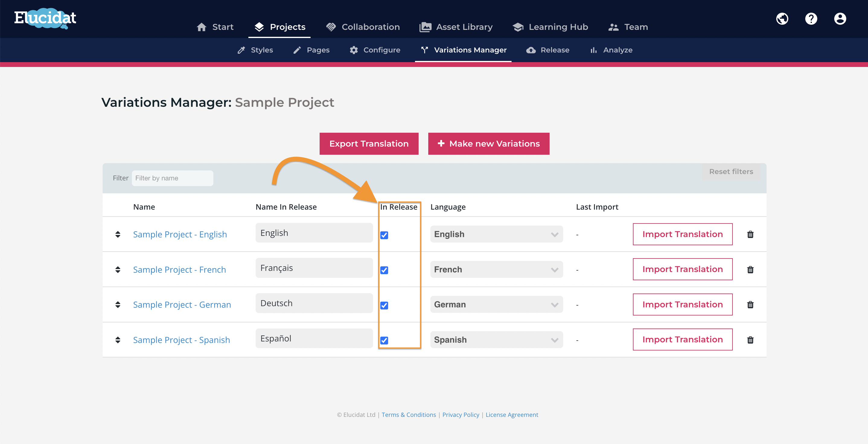This screenshot has height=444, width=868.
Task: Click the Reset filters button
Action: pos(731,172)
